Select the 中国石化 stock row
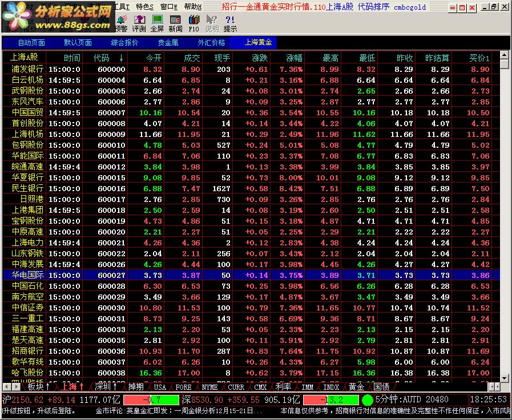The image size is (512, 420). (251, 286)
